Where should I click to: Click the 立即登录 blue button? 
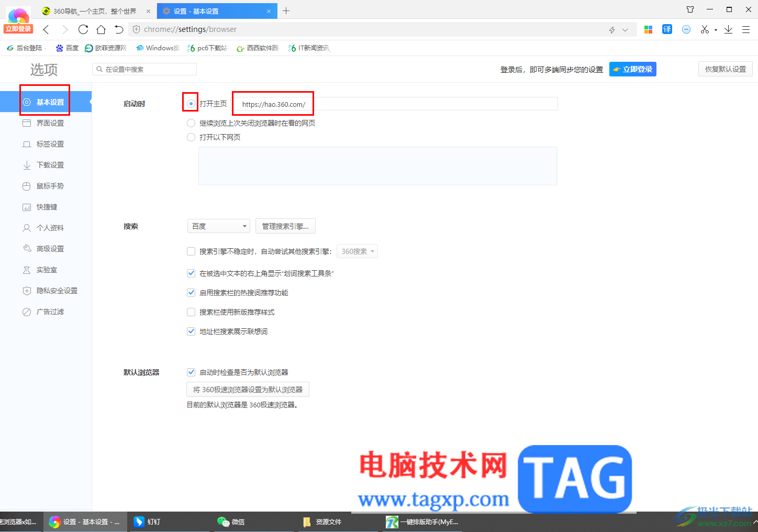pyautogui.click(x=632, y=69)
